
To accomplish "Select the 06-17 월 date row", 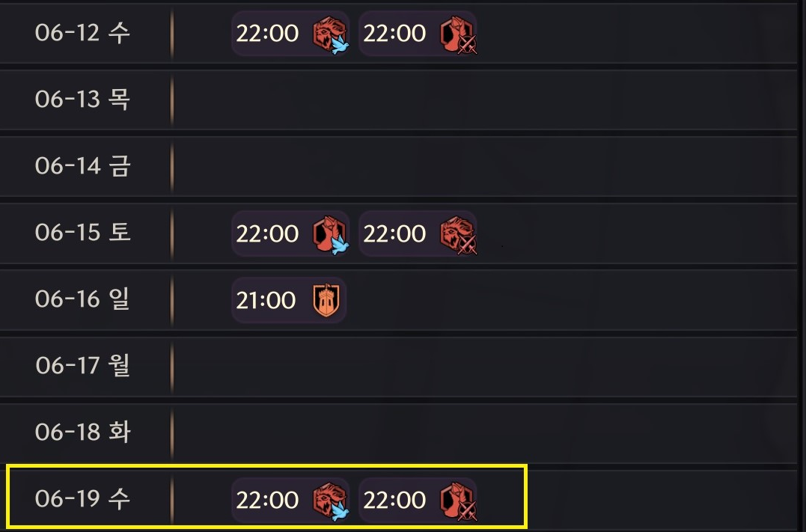I will click(398, 367).
